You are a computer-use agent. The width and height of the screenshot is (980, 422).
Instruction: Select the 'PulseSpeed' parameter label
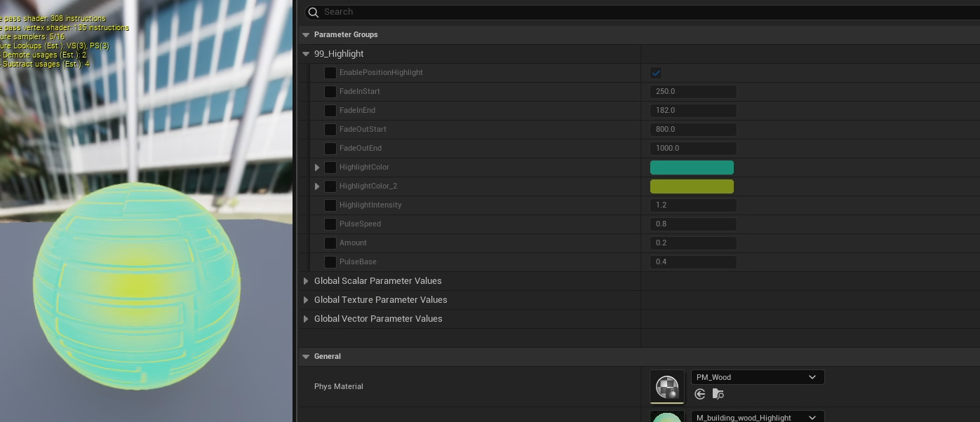point(360,224)
